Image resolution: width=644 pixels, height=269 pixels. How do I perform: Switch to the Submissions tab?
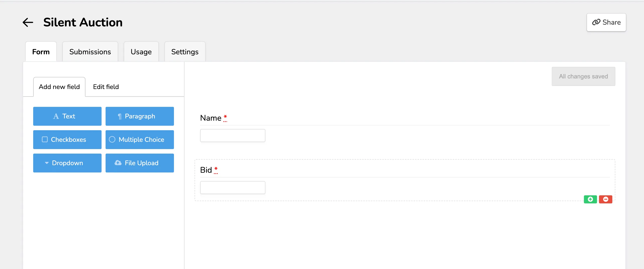[90, 52]
